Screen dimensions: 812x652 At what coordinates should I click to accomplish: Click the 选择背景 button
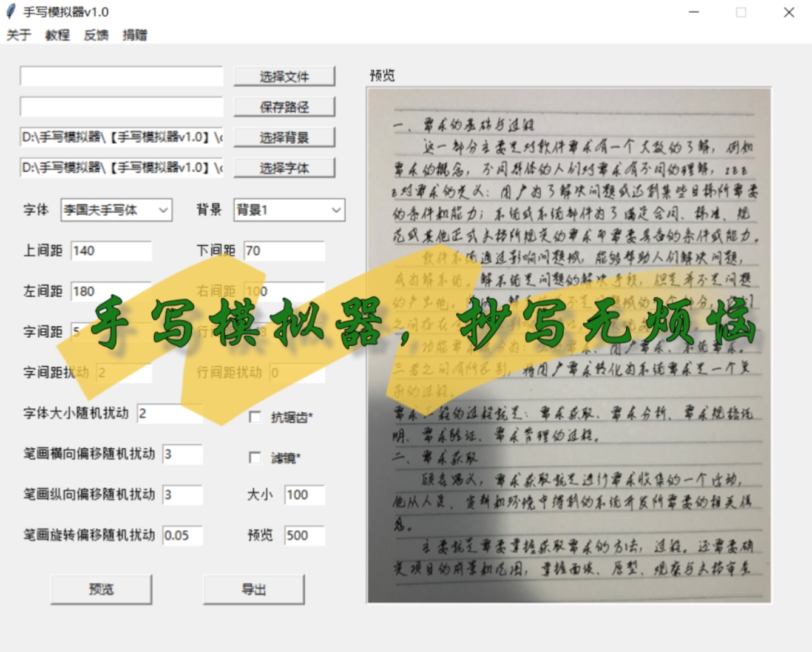(x=284, y=137)
